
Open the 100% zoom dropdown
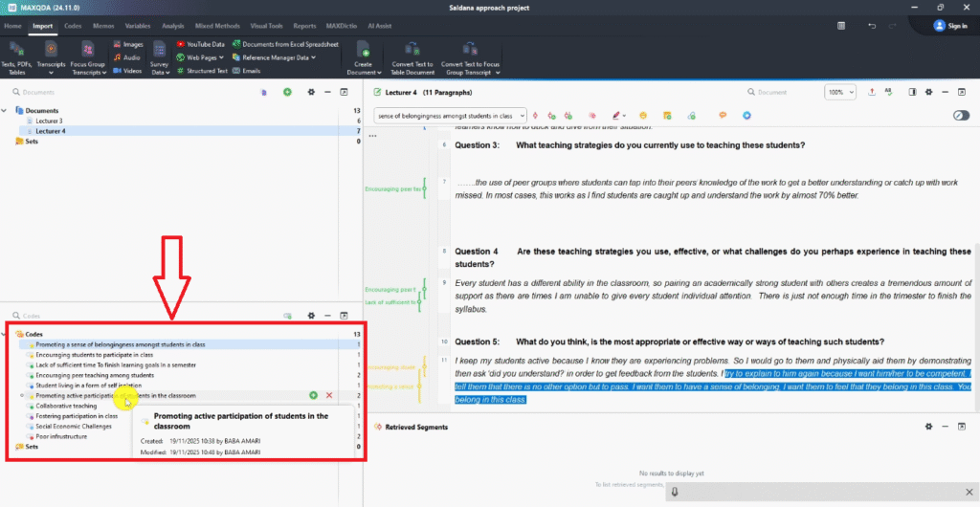pyautogui.click(x=841, y=92)
